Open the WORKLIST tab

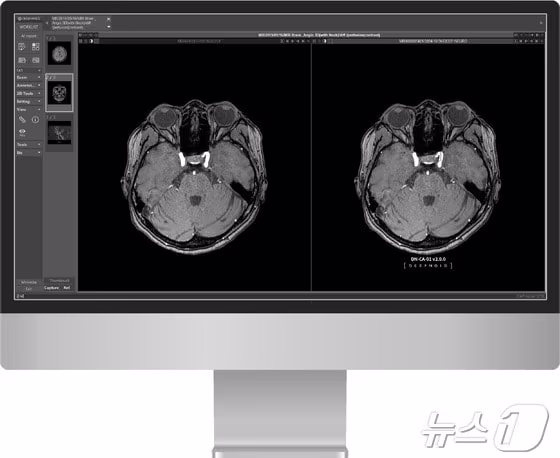(29, 27)
